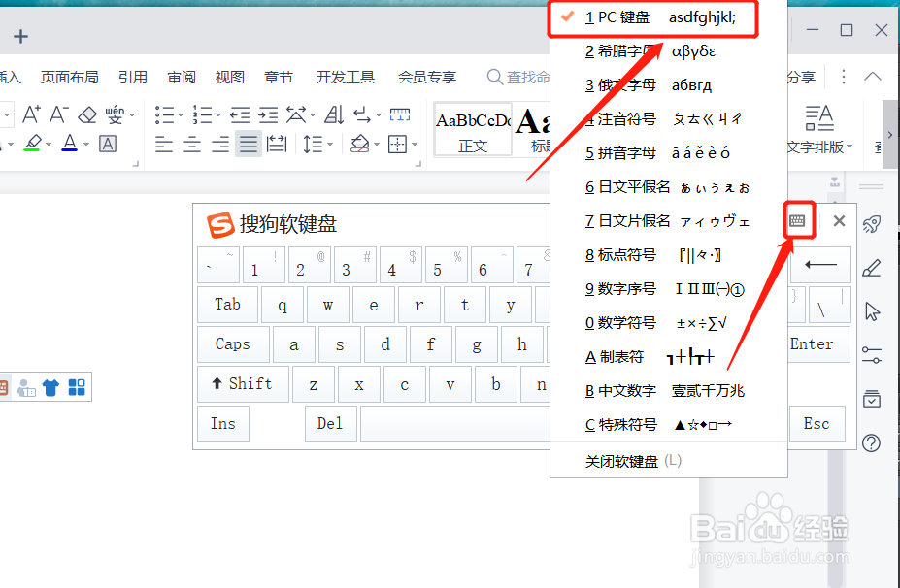Select the increase font size icon
The width and height of the screenshot is (900, 588).
tap(31, 114)
